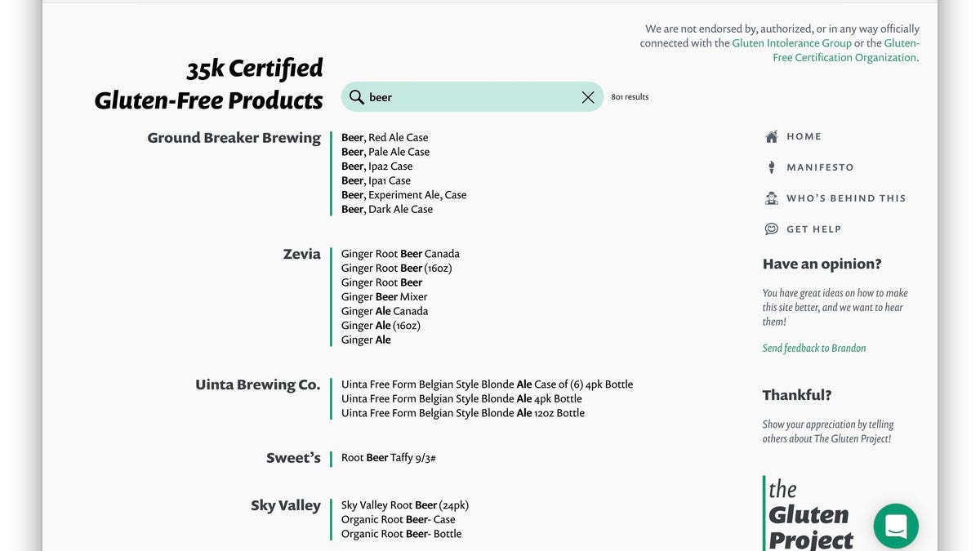Open the Home menu item
This screenshot has height=551, width=980.
click(x=804, y=137)
